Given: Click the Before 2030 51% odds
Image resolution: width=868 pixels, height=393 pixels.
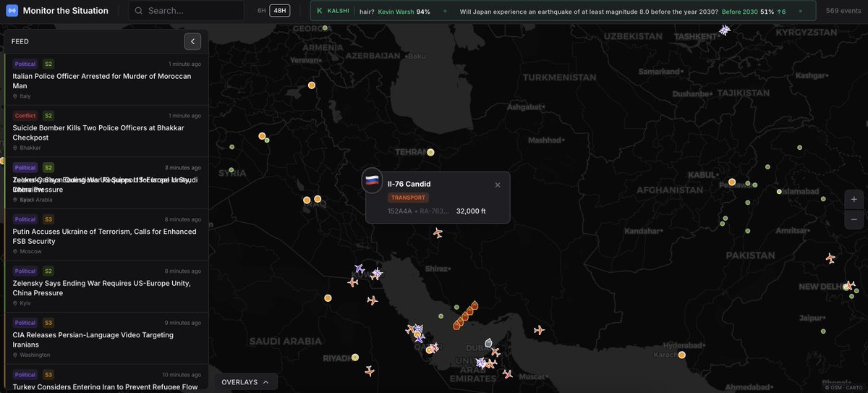Looking at the screenshot, I should pyautogui.click(x=748, y=12).
